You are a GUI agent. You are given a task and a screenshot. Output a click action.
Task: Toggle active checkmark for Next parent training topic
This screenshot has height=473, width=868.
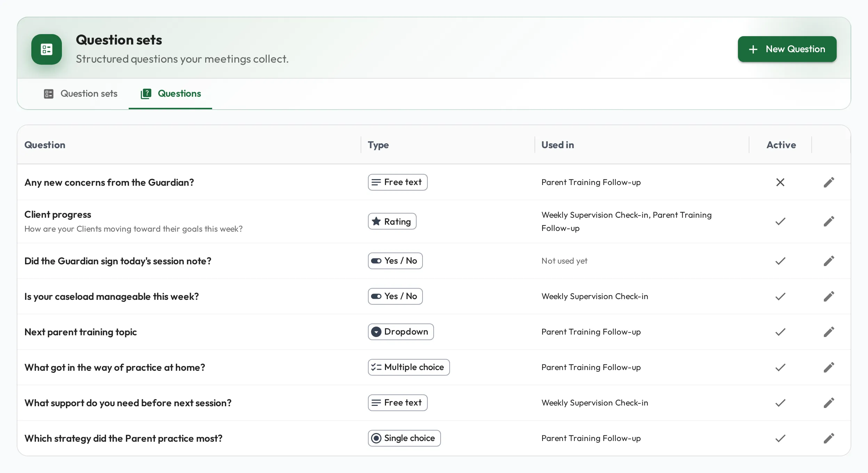(x=780, y=332)
